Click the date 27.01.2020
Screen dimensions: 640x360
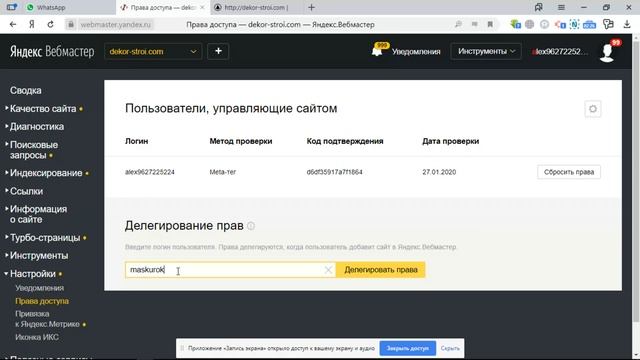(439, 172)
